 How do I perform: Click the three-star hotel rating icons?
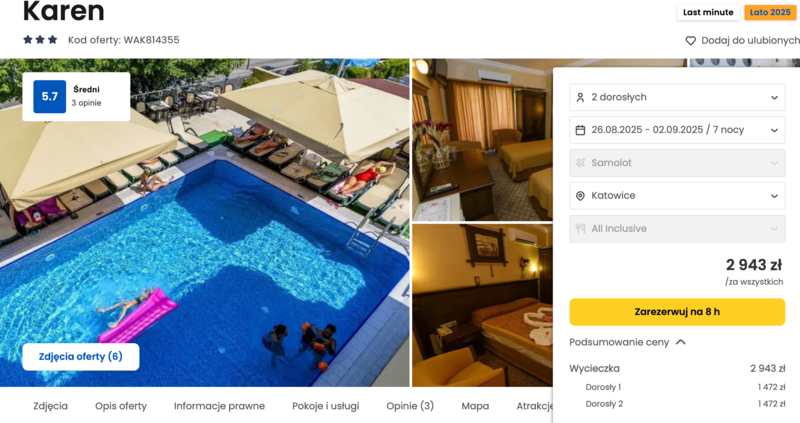[40, 40]
